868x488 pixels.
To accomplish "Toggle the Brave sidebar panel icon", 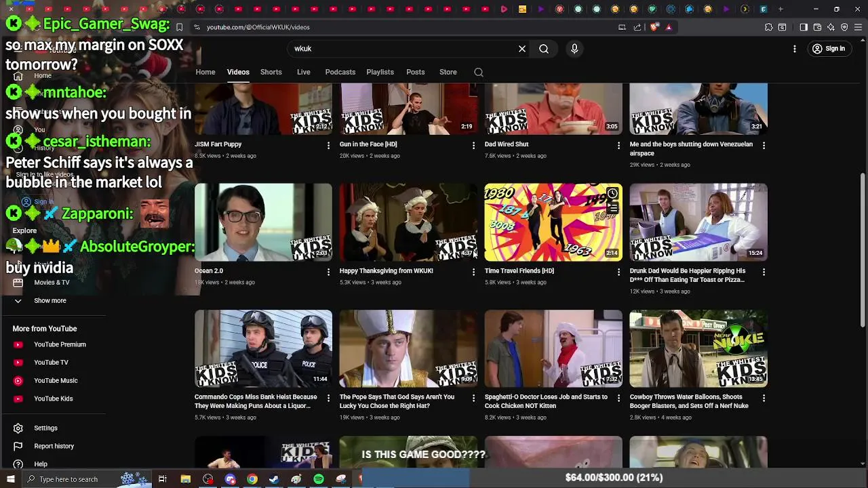I will [x=804, y=27].
